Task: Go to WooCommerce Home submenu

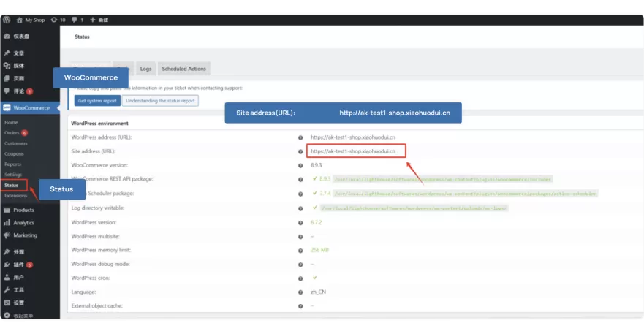Action: (x=11, y=123)
